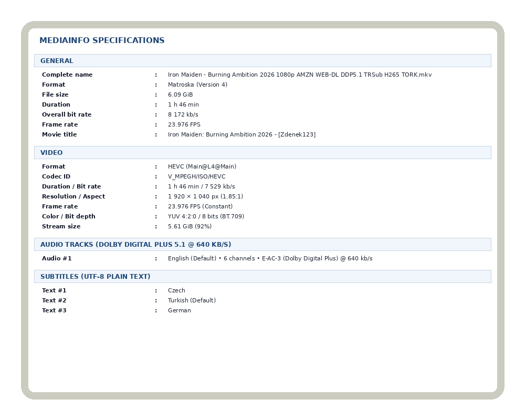Select the Zdenek123 movie title value

tap(241, 134)
